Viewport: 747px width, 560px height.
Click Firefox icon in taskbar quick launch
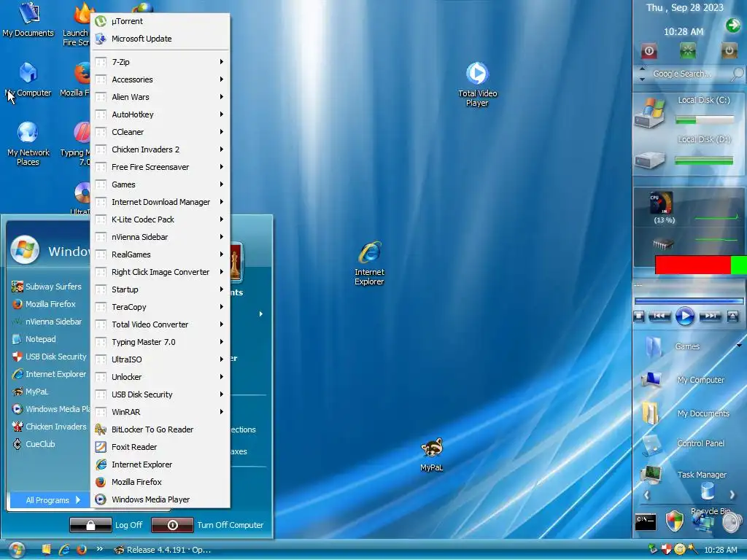[82, 550]
